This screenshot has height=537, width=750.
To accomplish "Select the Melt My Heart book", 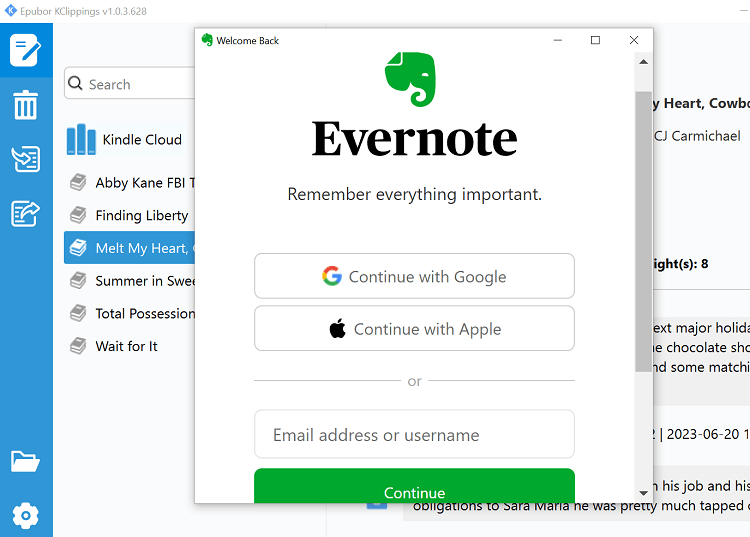I will [129, 248].
